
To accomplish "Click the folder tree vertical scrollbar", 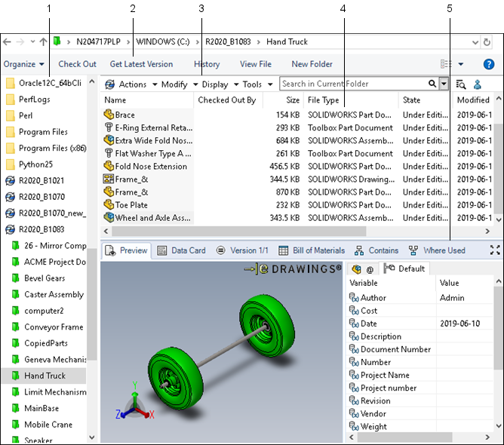I will coord(91,304).
